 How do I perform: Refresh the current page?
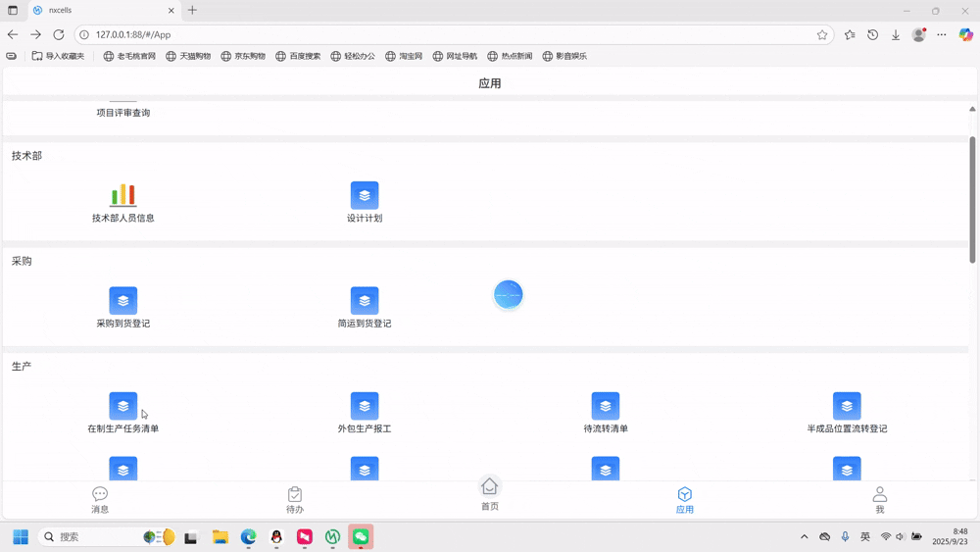click(x=59, y=34)
